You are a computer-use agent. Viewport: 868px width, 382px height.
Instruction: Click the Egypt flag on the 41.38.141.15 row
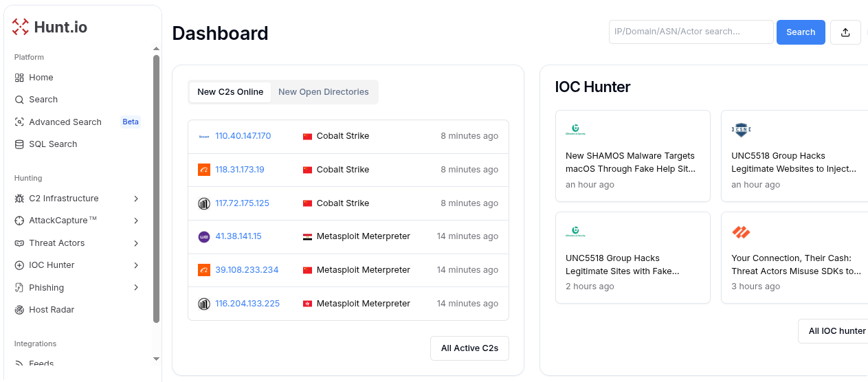(307, 236)
